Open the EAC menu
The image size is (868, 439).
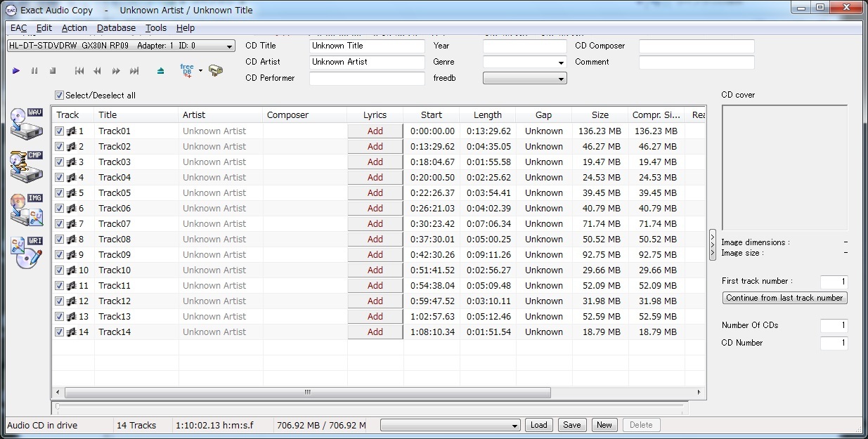[18, 28]
